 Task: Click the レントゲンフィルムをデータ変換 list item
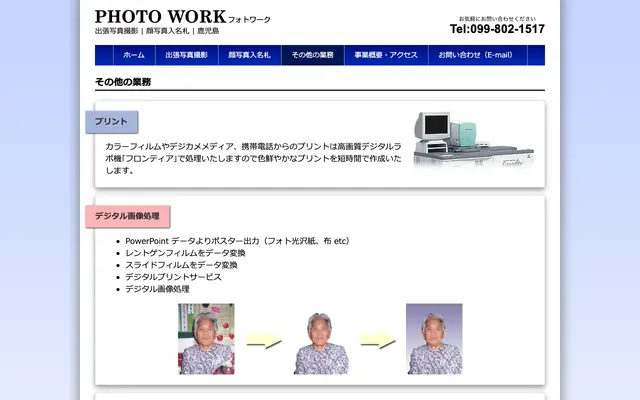185,253
